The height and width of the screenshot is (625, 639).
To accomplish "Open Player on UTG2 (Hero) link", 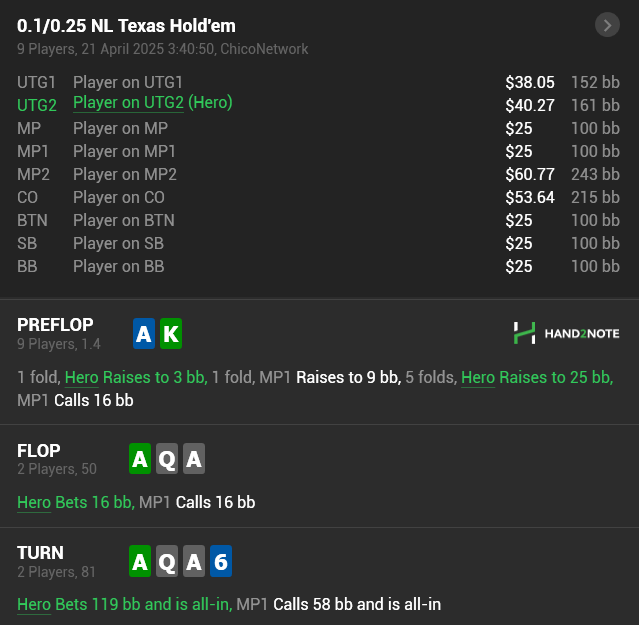I will tap(153, 103).
